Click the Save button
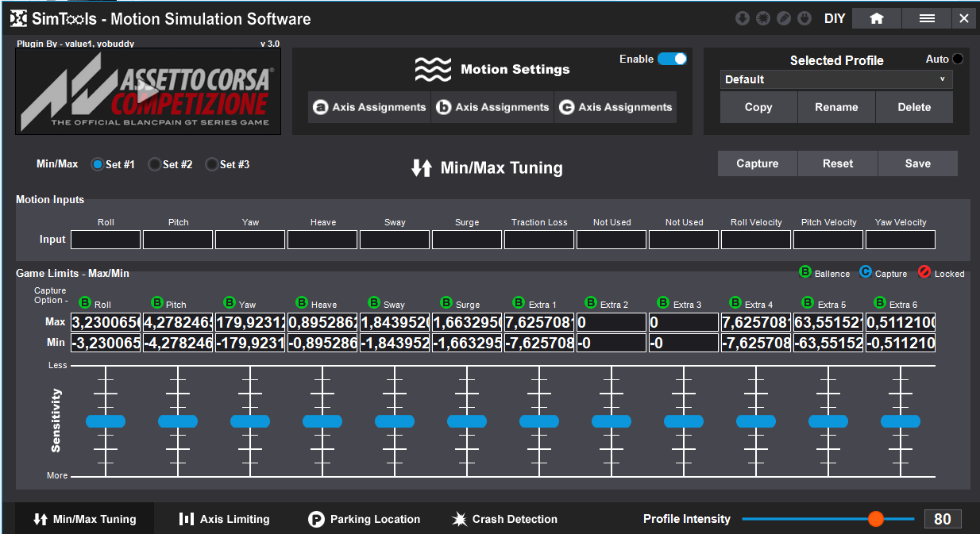 point(917,163)
